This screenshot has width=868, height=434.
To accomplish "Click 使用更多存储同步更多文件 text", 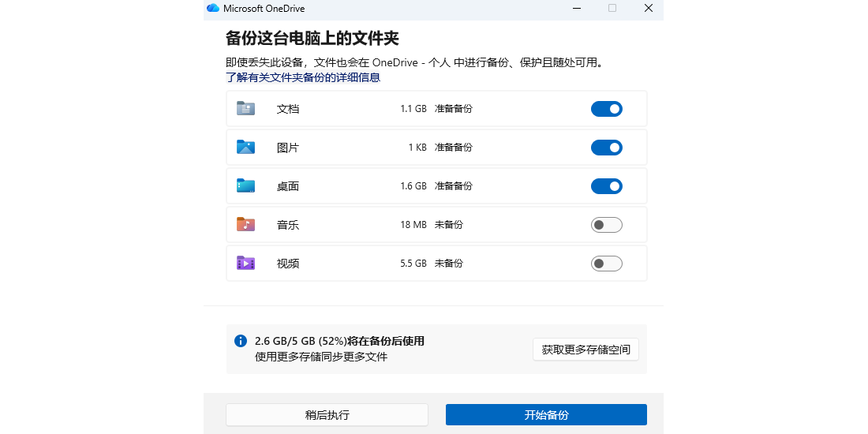I will [321, 357].
